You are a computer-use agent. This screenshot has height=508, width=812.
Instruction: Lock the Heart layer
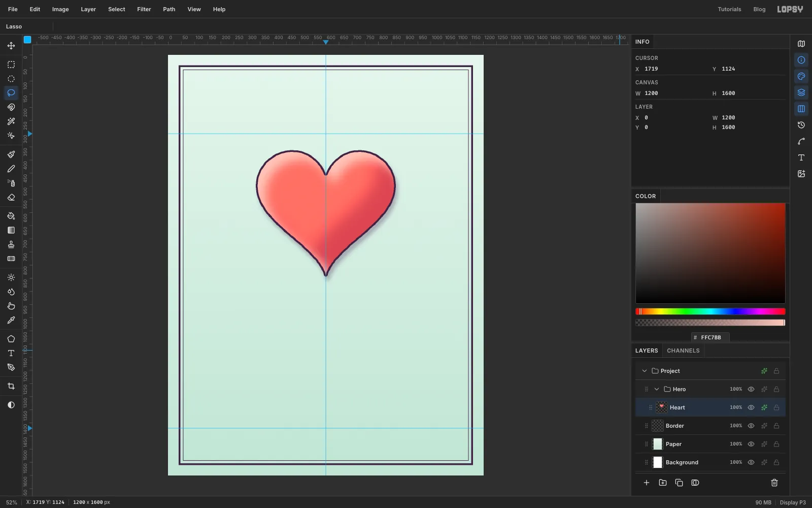click(776, 407)
